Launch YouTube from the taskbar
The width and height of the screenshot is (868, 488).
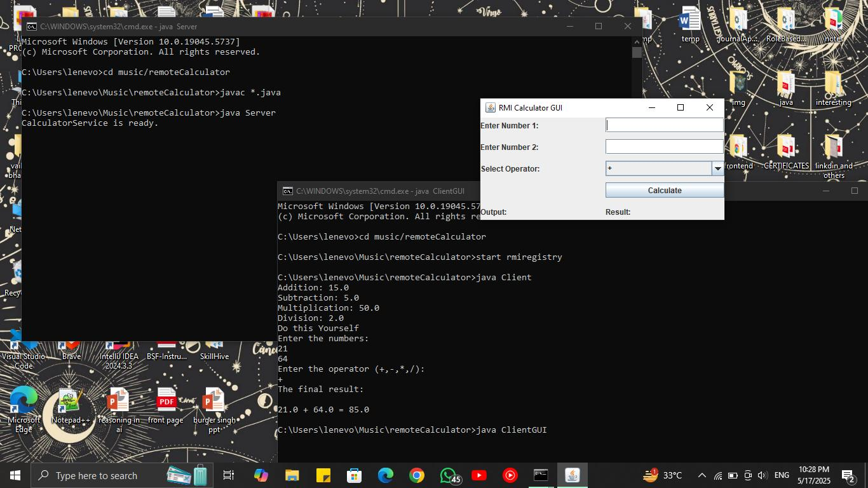[479, 475]
